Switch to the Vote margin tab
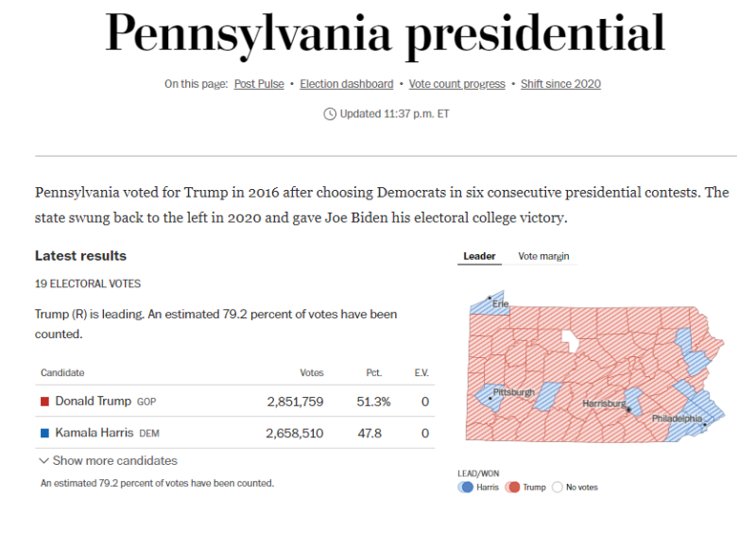This screenshot has width=756, height=548. pyautogui.click(x=543, y=256)
